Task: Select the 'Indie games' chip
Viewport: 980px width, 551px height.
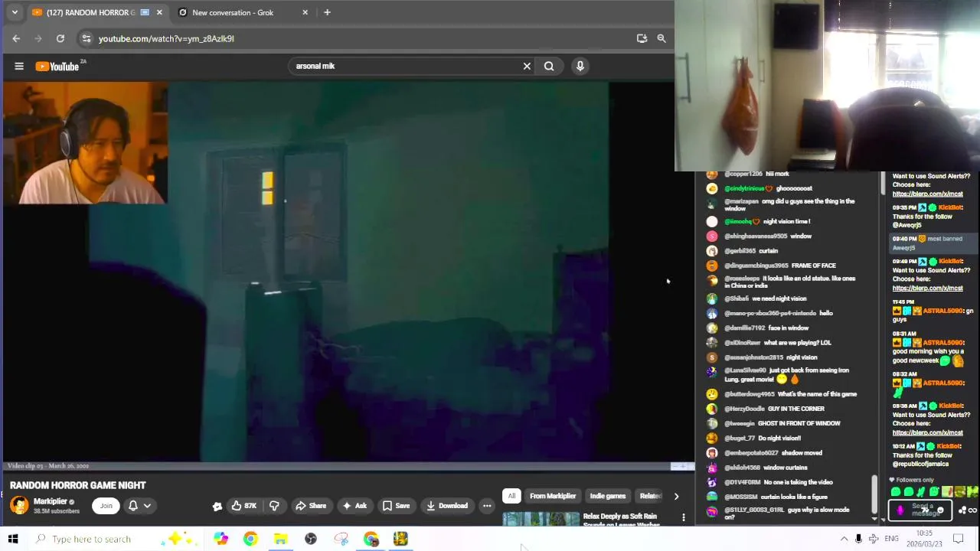Action: (608, 496)
